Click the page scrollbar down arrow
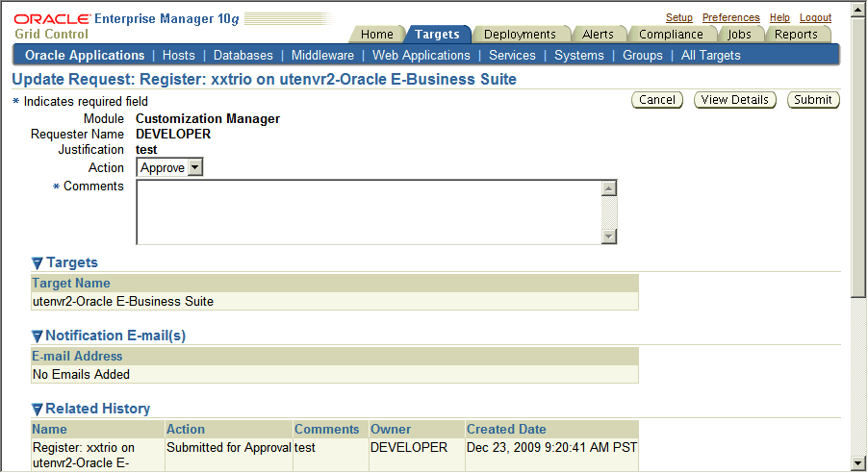Image resolution: width=868 pixels, height=473 pixels. click(858, 463)
